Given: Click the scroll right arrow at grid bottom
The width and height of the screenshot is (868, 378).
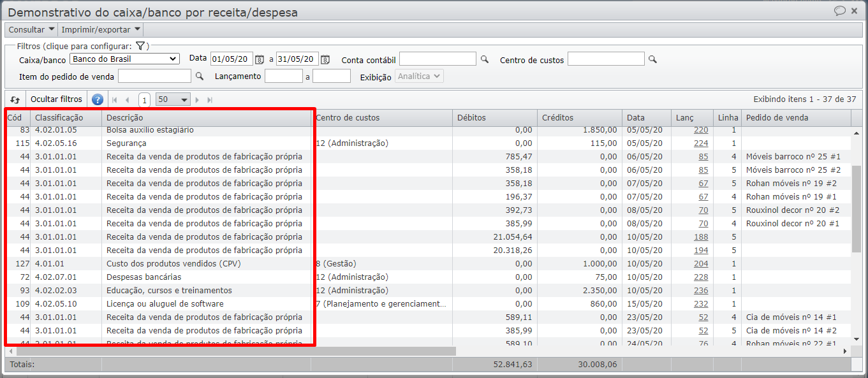Looking at the screenshot, I should (845, 351).
